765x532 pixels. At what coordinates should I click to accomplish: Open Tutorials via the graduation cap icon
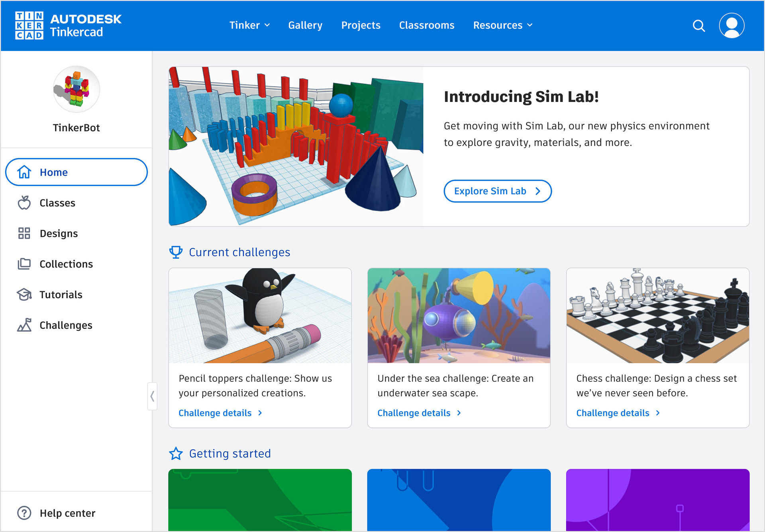click(x=24, y=295)
